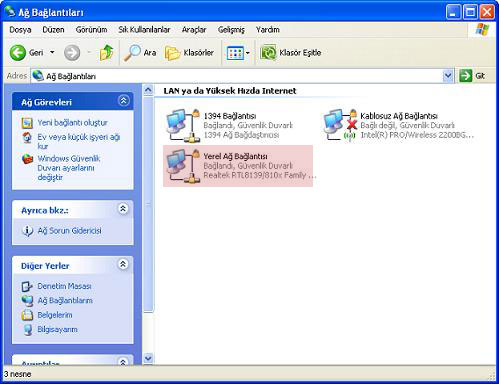This screenshot has width=499, height=384.
Task: Open the address bar dropdown
Action: [448, 76]
